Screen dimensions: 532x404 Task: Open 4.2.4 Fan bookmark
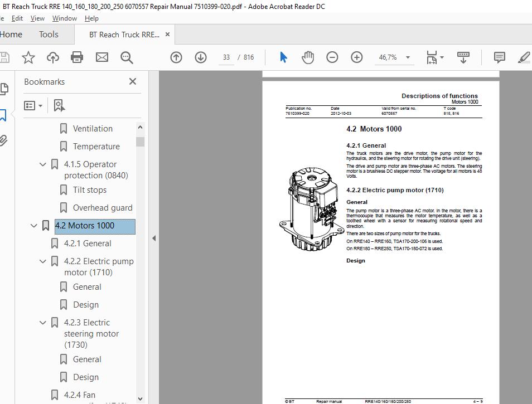click(x=79, y=395)
